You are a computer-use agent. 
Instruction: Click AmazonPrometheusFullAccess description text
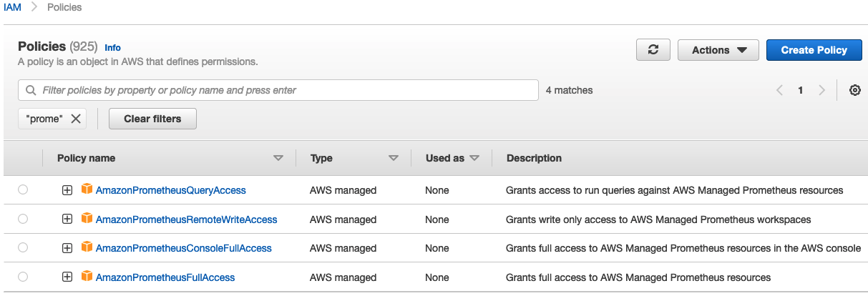(638, 277)
